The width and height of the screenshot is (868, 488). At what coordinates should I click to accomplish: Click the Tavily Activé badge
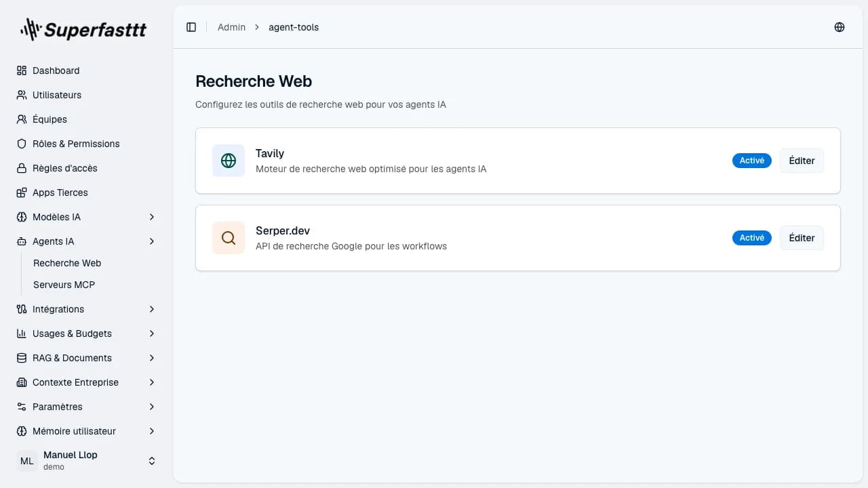[x=751, y=161]
